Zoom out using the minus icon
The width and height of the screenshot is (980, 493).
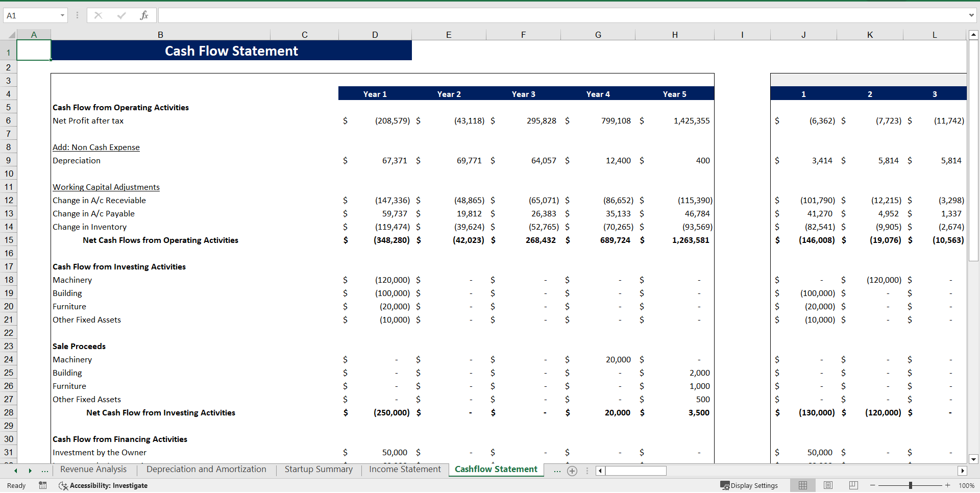click(872, 485)
